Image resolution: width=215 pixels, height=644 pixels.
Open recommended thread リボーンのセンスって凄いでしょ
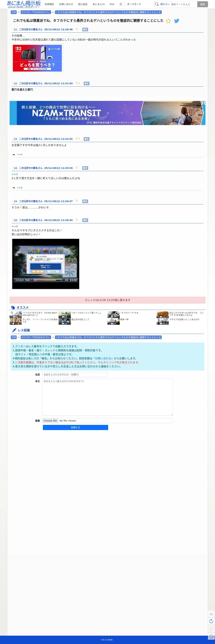[86, 313]
